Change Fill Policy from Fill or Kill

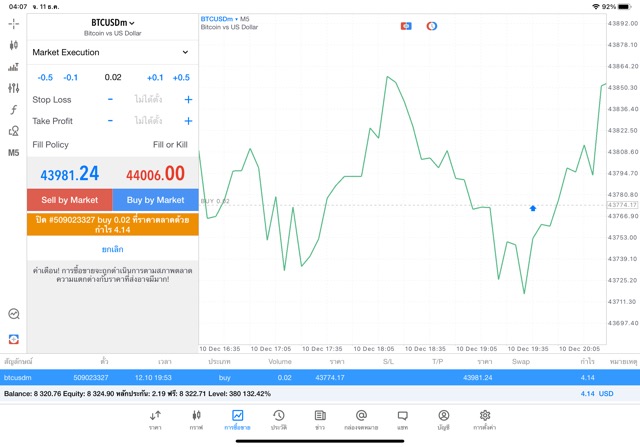point(169,145)
